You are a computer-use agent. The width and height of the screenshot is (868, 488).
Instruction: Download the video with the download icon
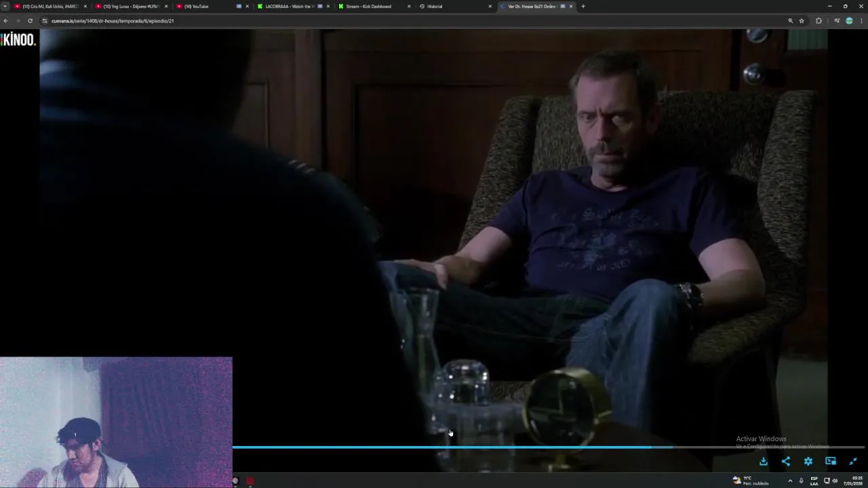coord(763,461)
